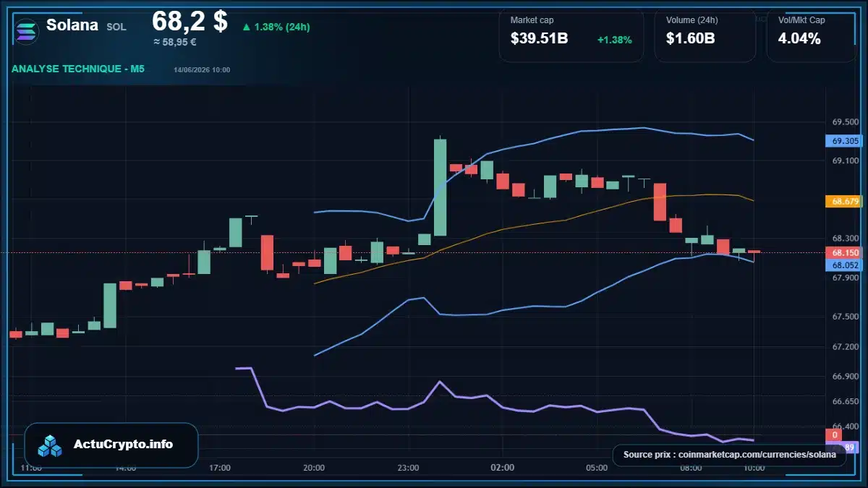868x488 pixels.
Task: Click the 69.500 price axis label
Action: click(845, 122)
